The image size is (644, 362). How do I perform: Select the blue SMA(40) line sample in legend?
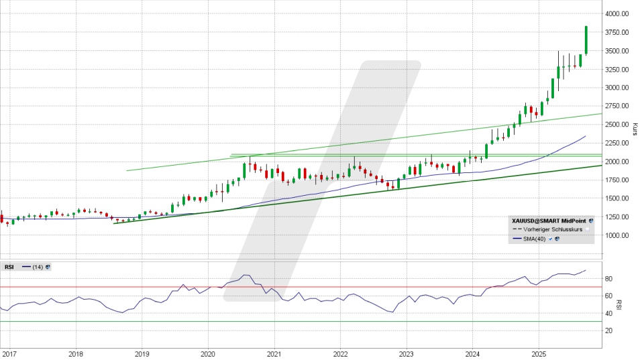517,239
